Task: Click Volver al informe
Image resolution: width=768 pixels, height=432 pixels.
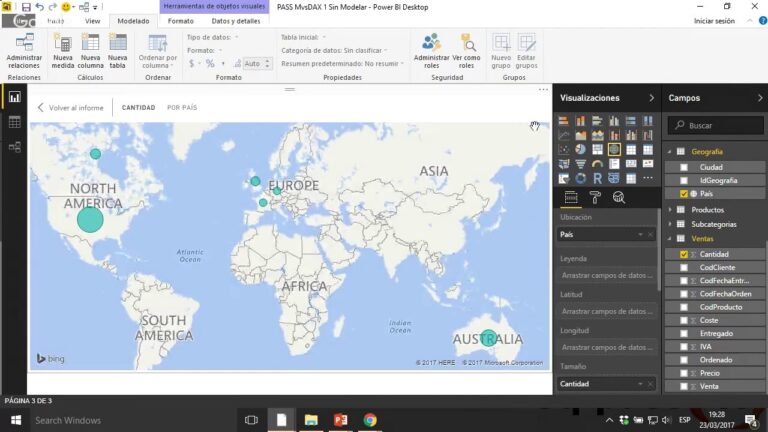Action: tap(71, 108)
